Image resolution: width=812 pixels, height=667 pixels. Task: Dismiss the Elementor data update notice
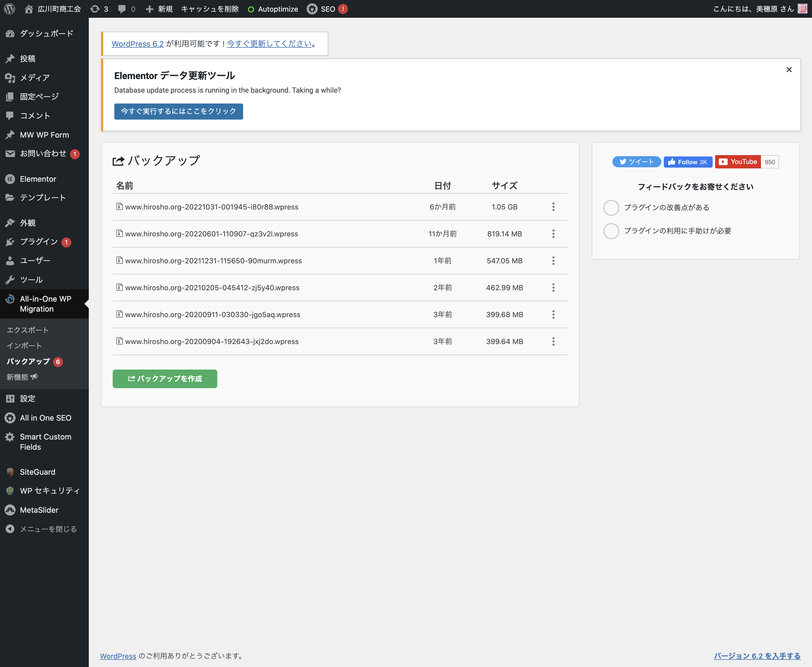click(x=789, y=70)
